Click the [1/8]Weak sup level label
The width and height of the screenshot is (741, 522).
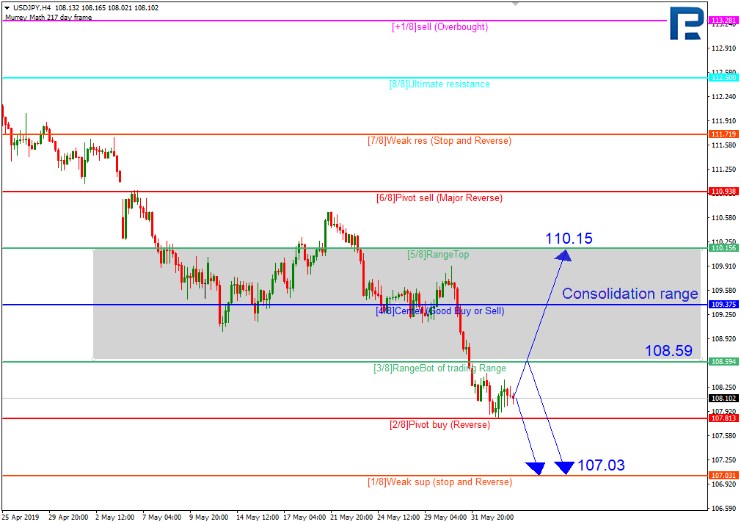click(x=439, y=482)
